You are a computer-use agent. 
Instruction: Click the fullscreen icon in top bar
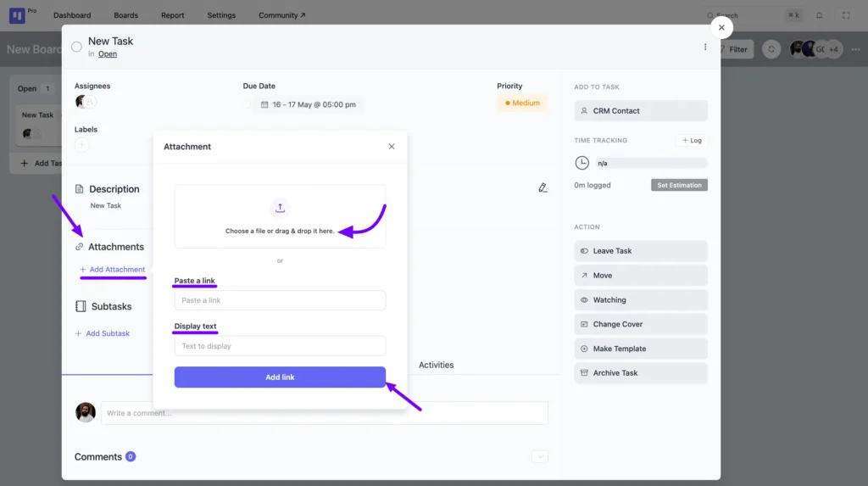[846, 15]
